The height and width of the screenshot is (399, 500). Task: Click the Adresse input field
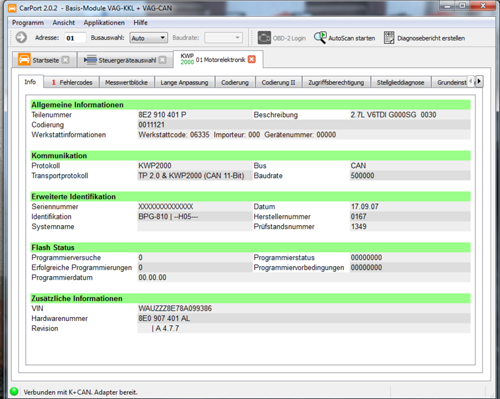click(x=75, y=38)
